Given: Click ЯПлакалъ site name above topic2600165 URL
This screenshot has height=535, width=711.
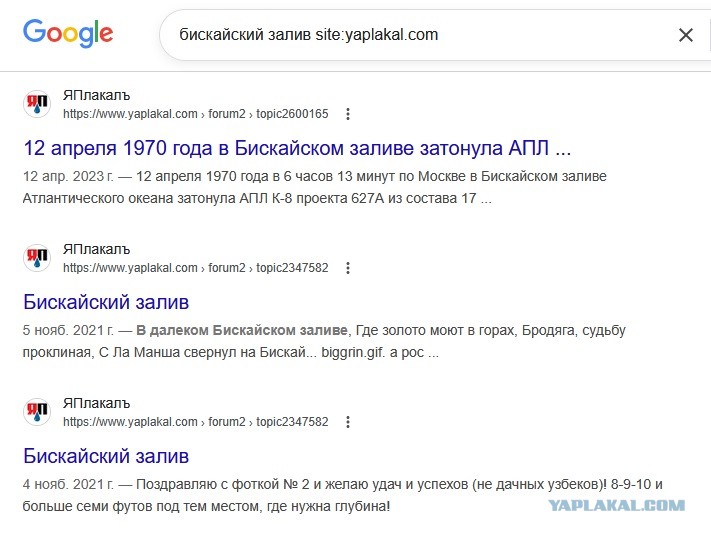Looking at the screenshot, I should 96,95.
